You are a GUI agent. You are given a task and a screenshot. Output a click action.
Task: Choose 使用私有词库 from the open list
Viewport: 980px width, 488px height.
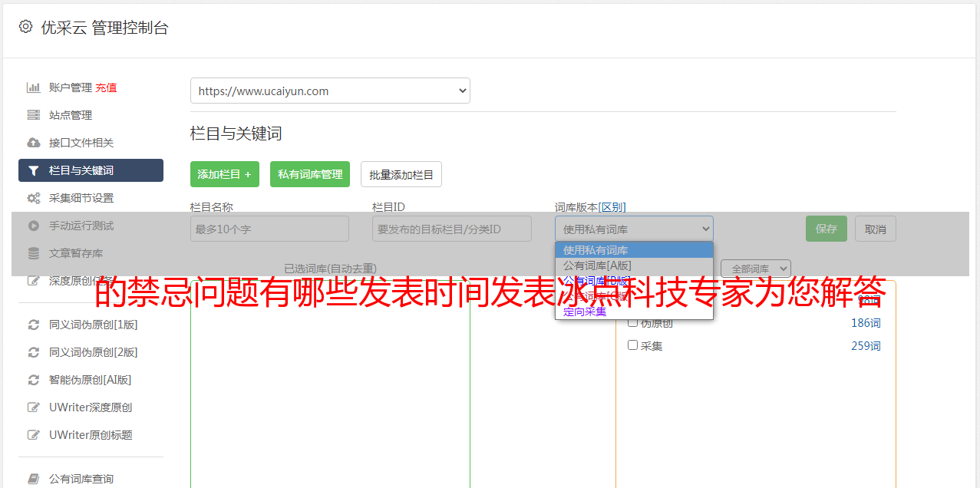pos(634,250)
